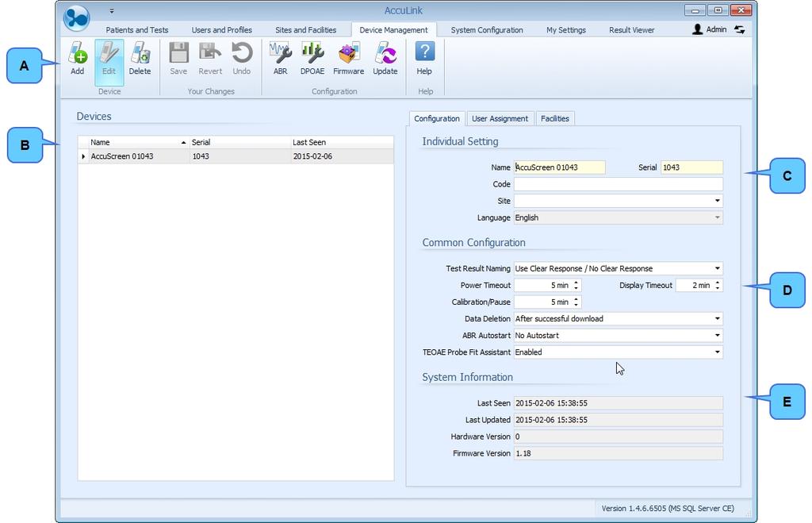Expand the Test Result Naming dropdown
Viewport: 812px width, 523px height.
pos(717,268)
